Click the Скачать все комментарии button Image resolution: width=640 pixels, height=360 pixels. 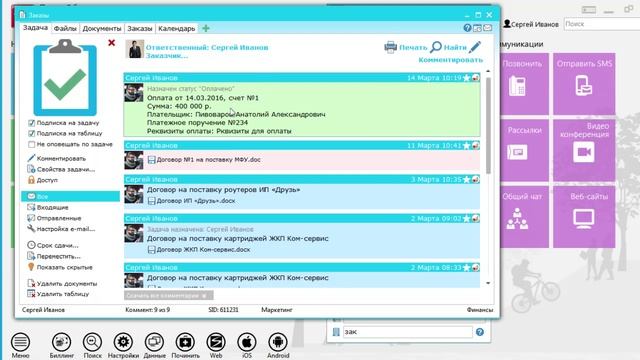169,295
